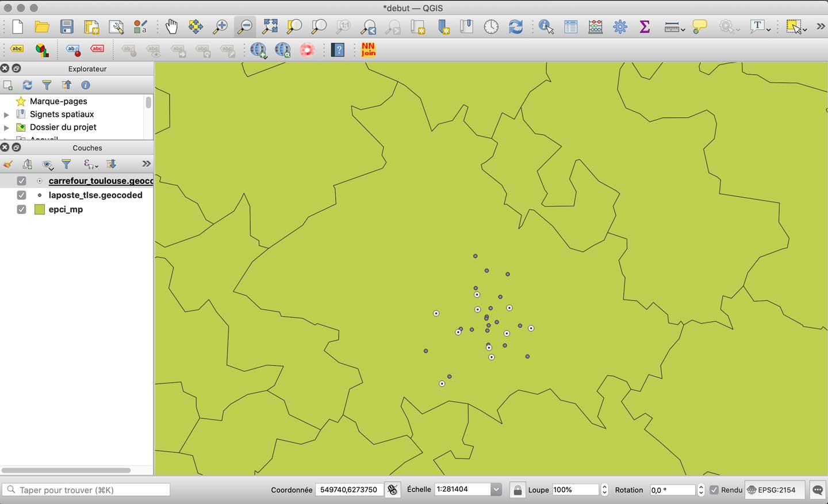Open the layout manager icon

116,26
